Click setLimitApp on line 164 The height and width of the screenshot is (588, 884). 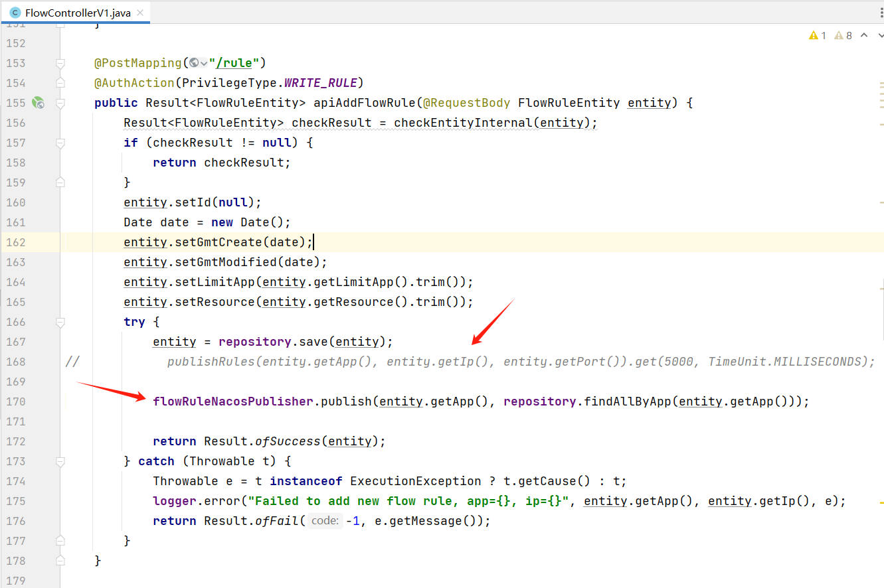tap(215, 282)
